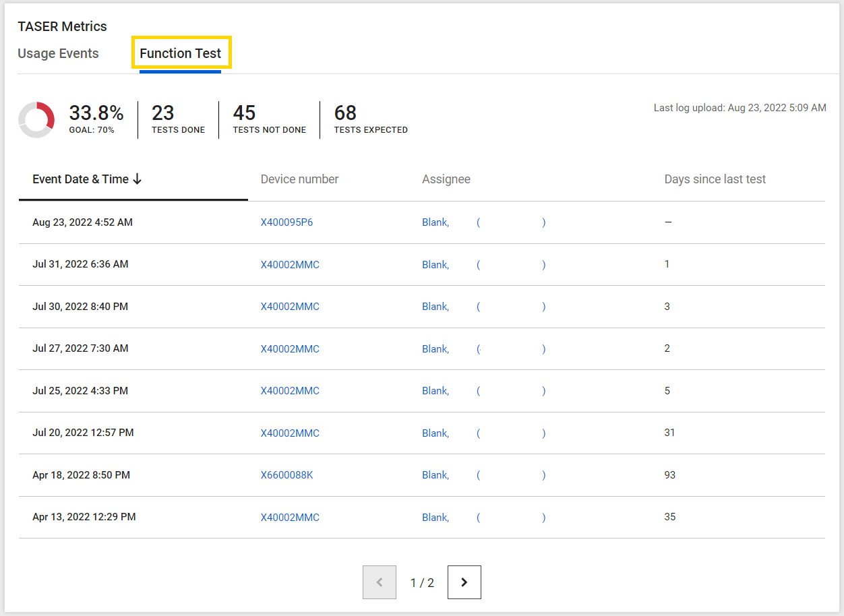Click the next page chevron arrow
The image size is (844, 616).
pyautogui.click(x=464, y=582)
